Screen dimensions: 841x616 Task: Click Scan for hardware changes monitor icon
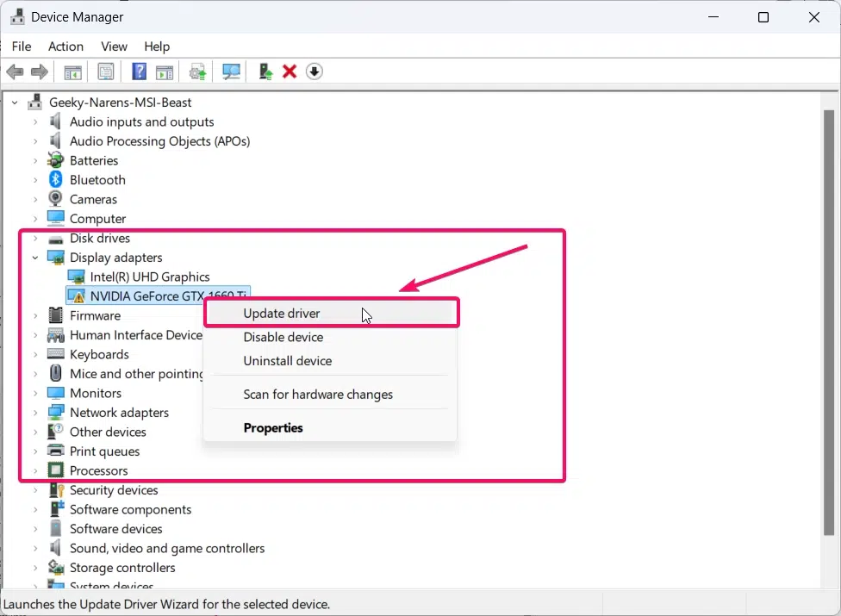[x=231, y=72]
